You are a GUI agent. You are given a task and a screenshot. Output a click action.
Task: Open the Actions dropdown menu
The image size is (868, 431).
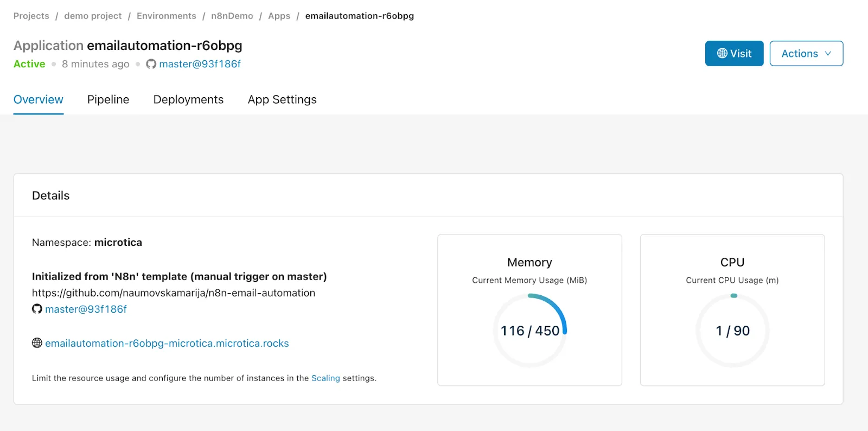806,53
